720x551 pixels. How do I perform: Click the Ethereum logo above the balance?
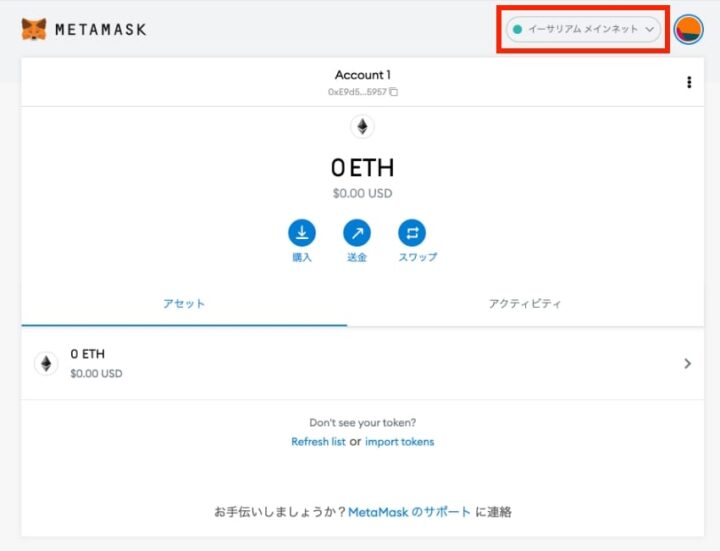pyautogui.click(x=361, y=127)
